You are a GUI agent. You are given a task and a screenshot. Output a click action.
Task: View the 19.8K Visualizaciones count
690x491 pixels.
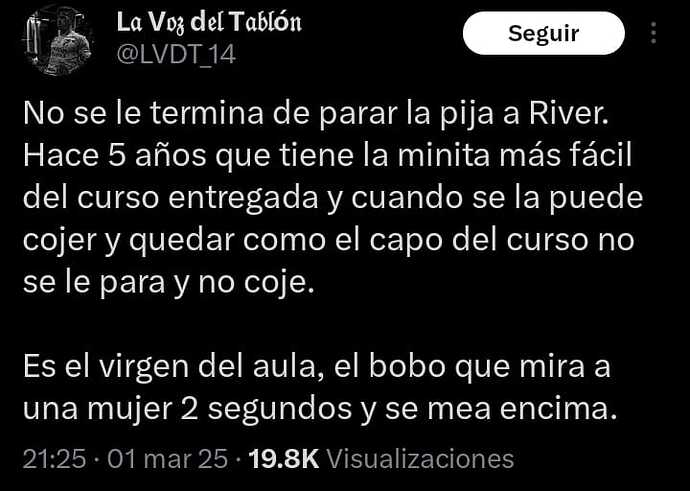381,459
